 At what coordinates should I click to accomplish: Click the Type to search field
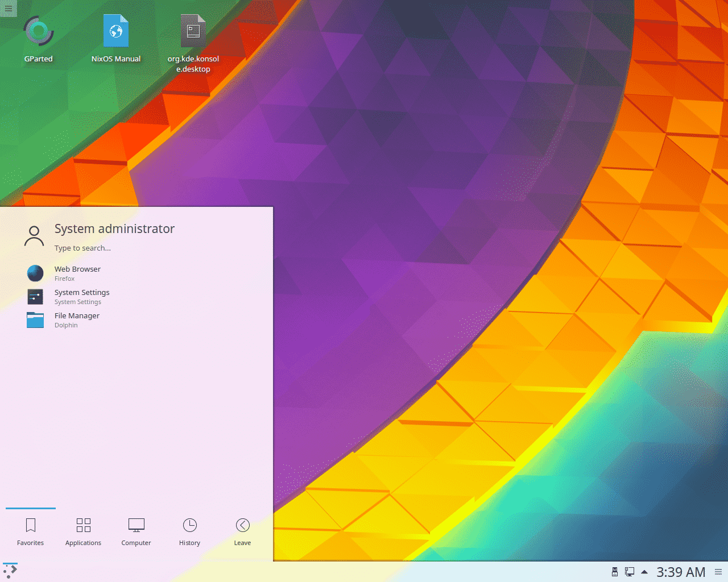click(82, 248)
